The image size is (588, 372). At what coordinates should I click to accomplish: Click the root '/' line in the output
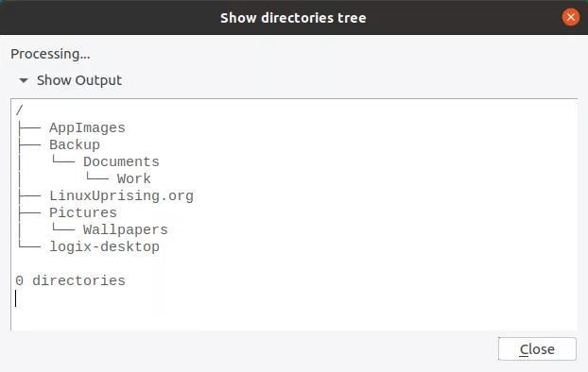pyautogui.click(x=20, y=110)
